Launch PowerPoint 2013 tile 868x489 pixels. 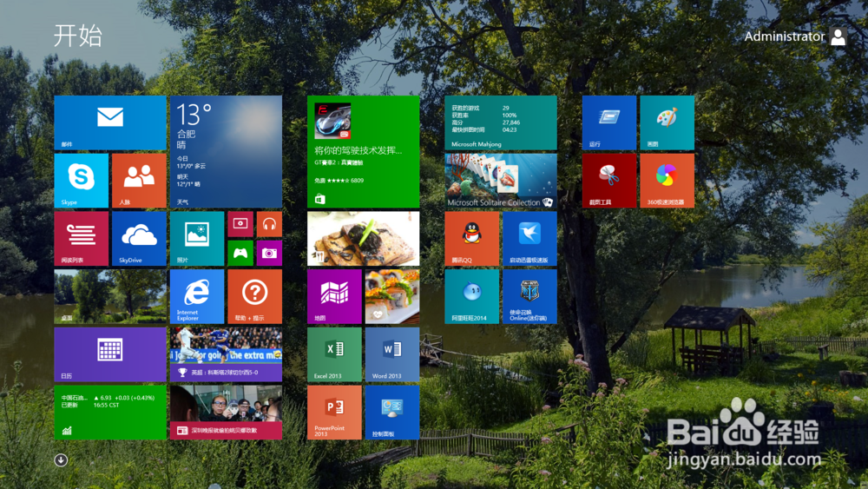pos(334,412)
